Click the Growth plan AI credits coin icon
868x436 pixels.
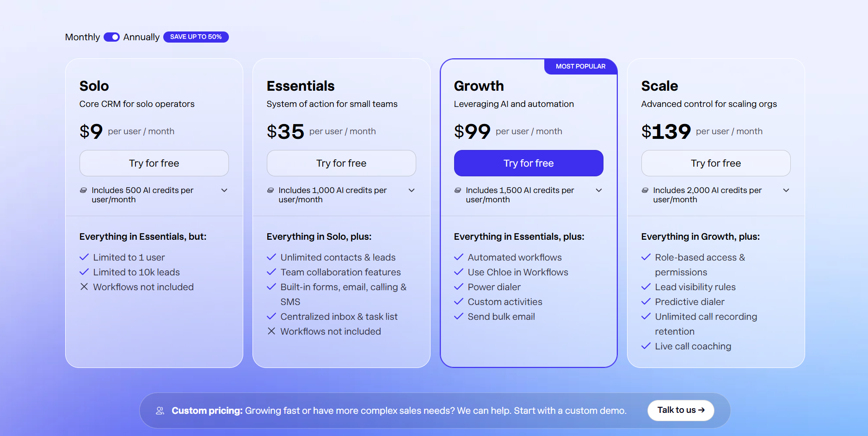tap(458, 190)
